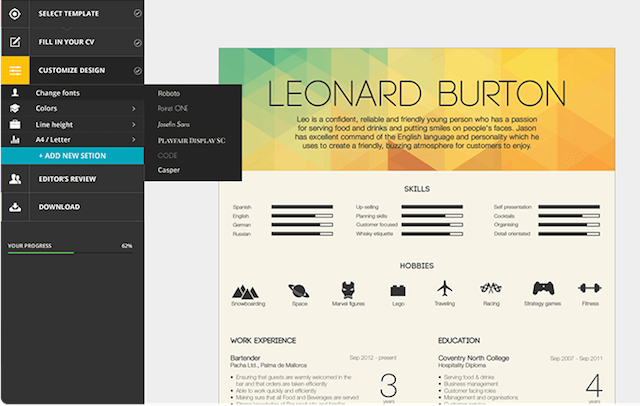This screenshot has height=406, width=640.
Task: Choose the Josefin Sans font
Action: click(x=173, y=124)
